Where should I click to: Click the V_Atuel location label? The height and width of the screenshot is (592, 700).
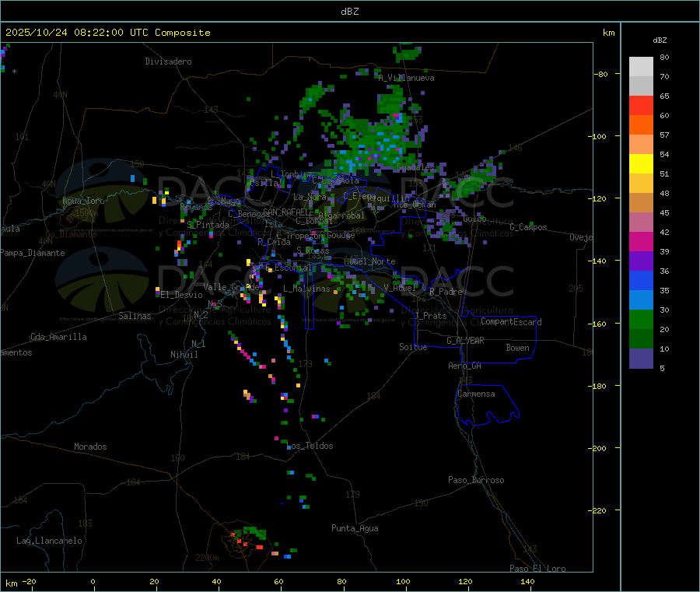[400, 288]
